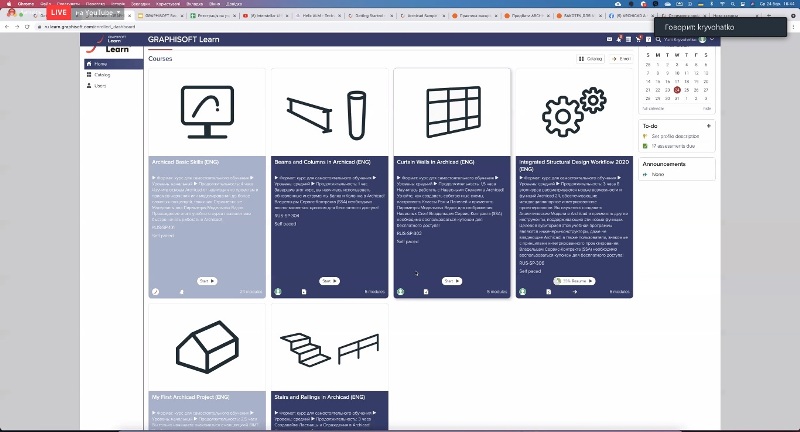Viewport: 800px width, 432px height.
Task: Open the Chrome menu in macOS menu bar
Action: click(x=26, y=4)
